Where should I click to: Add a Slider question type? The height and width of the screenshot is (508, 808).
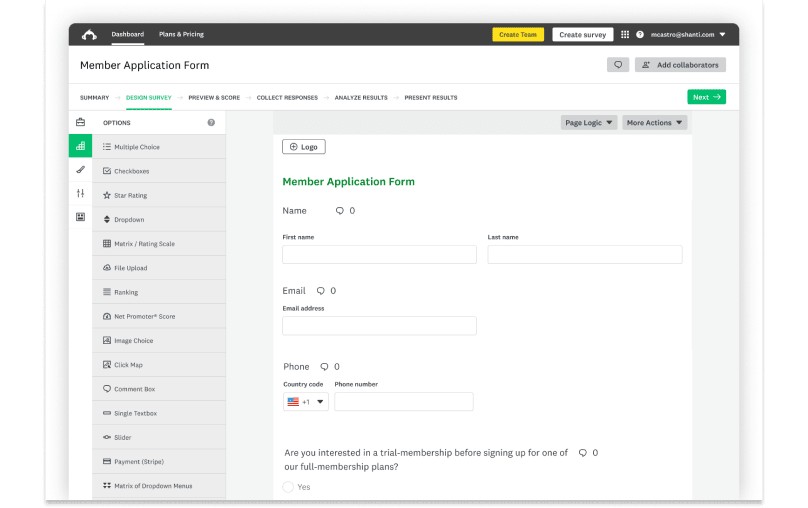(x=122, y=438)
